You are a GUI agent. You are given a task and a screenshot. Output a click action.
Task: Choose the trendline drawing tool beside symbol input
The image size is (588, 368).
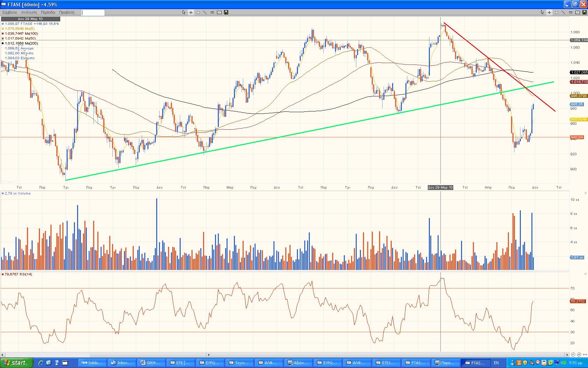click(x=205, y=12)
